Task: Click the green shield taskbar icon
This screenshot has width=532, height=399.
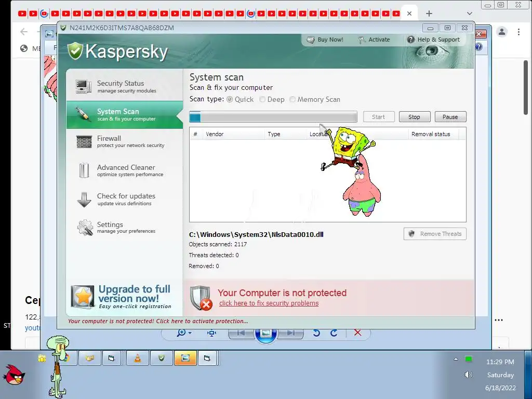Action: pyautogui.click(x=162, y=358)
